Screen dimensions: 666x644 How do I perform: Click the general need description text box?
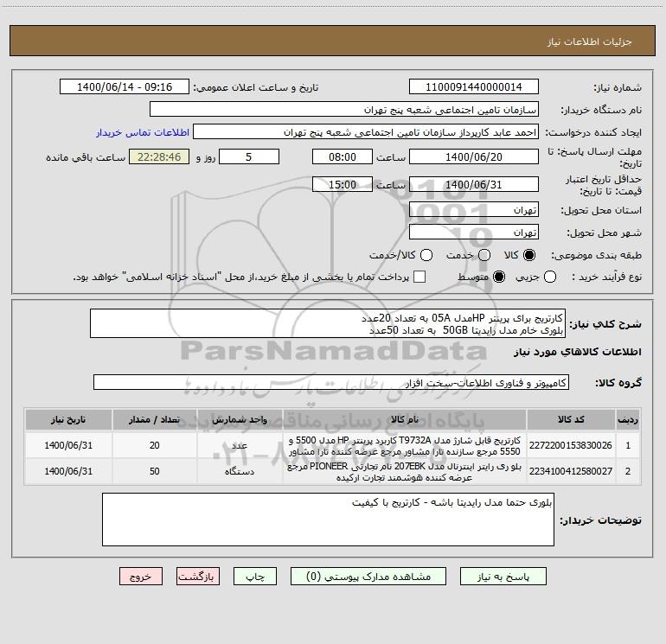(328, 323)
